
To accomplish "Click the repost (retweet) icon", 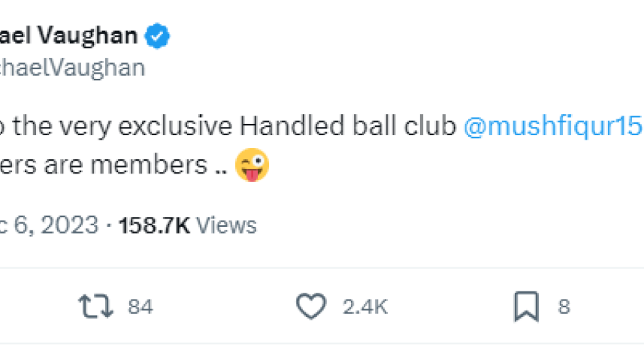I will pyautogui.click(x=95, y=306).
